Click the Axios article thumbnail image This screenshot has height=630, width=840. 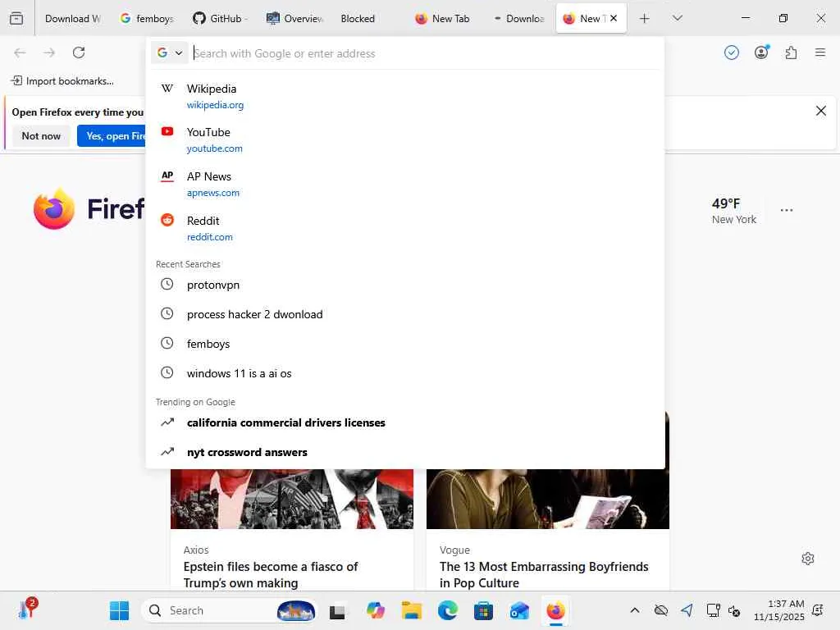(x=292, y=499)
